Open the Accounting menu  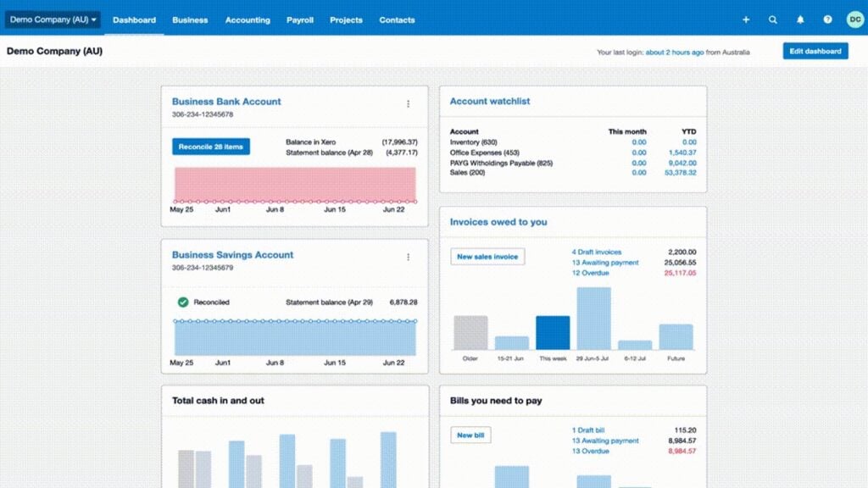click(248, 19)
